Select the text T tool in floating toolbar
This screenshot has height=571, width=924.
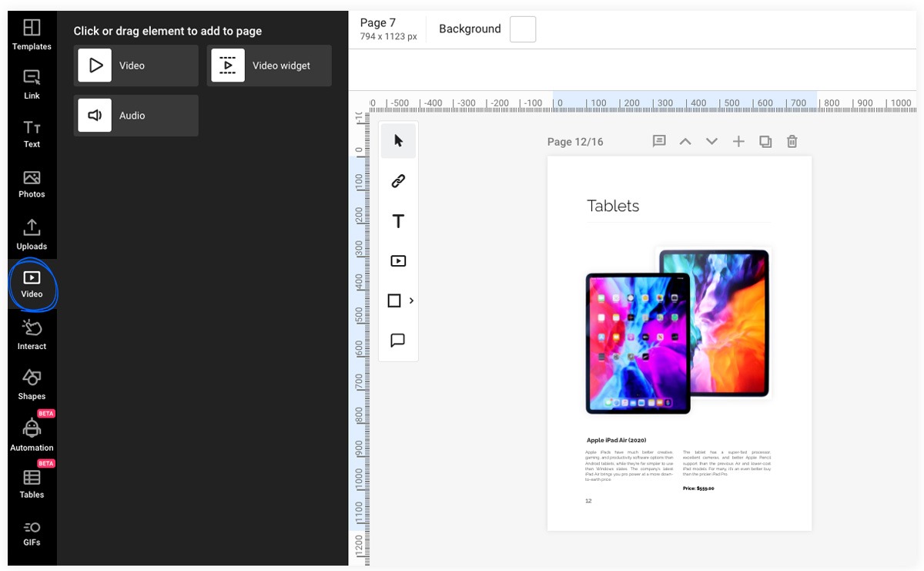point(398,221)
